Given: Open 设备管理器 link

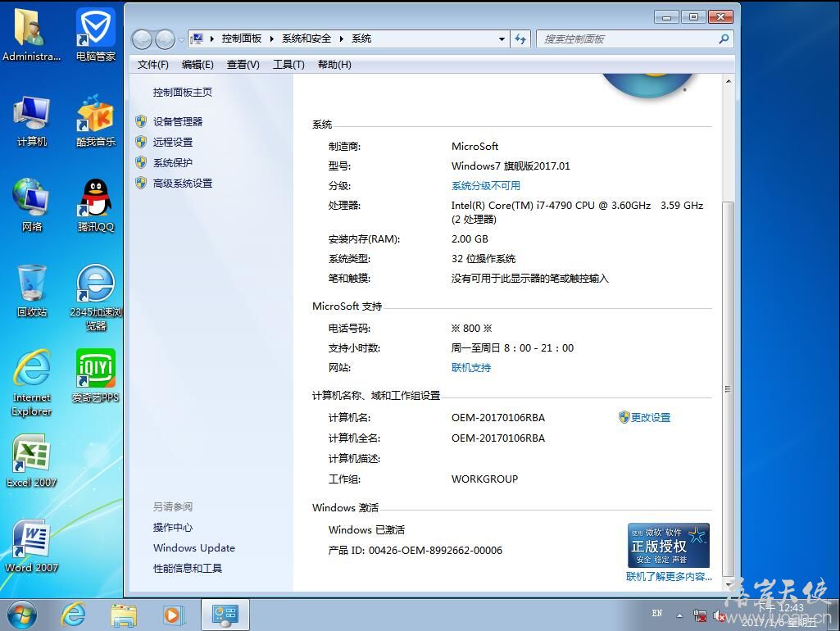Looking at the screenshot, I should (x=178, y=121).
